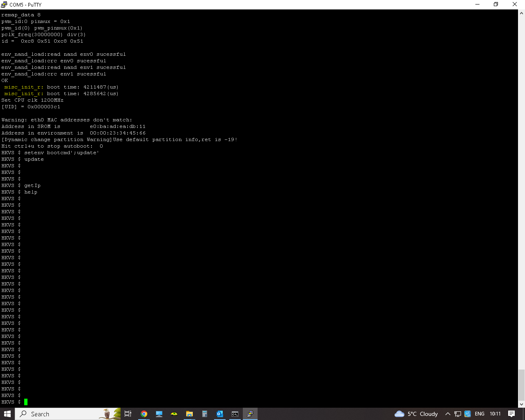
Task: Switch input language via ENG indicator
Action: click(x=479, y=414)
